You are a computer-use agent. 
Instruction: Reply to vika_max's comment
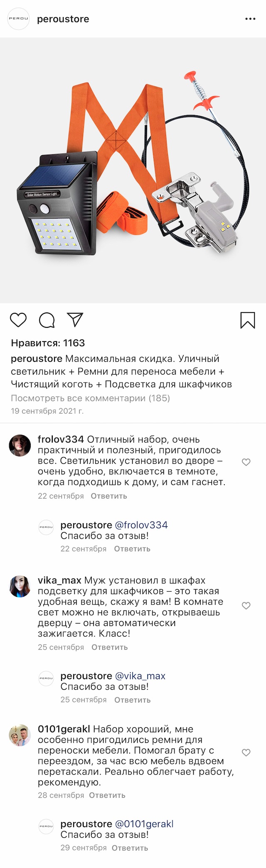[x=110, y=647]
